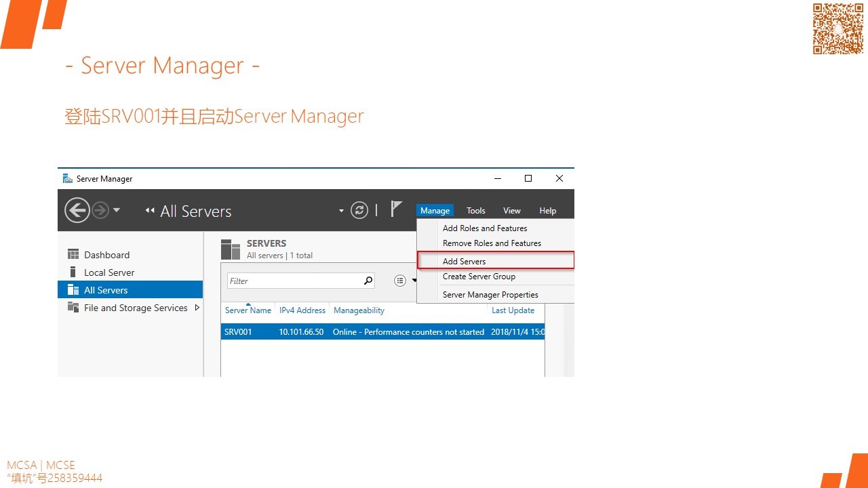868x488 pixels.
Task: Click the All Servers sidebar icon
Action: tap(73, 290)
